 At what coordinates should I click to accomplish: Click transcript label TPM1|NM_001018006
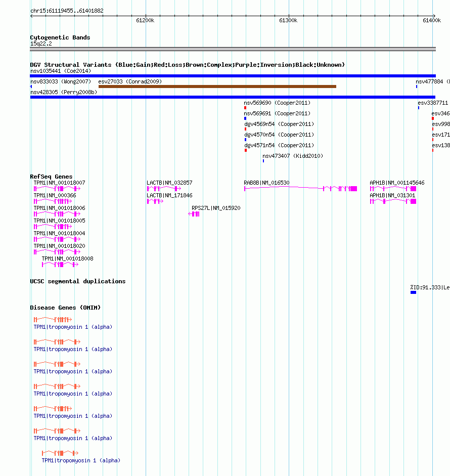tap(60, 208)
